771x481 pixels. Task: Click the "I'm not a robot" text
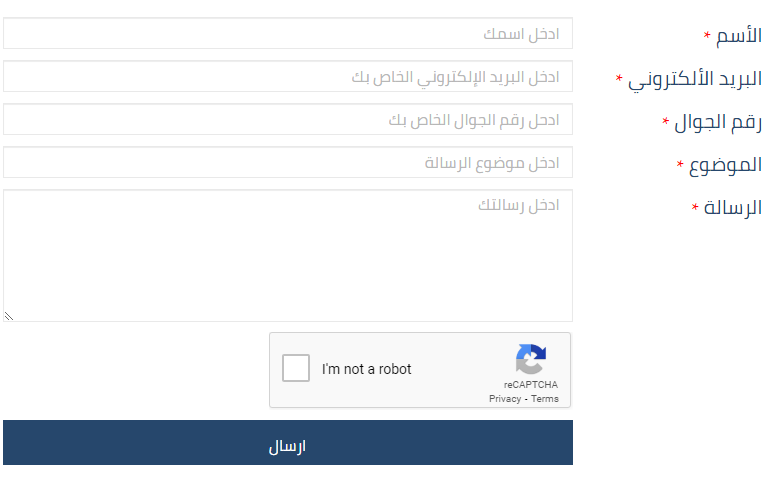[x=366, y=369]
